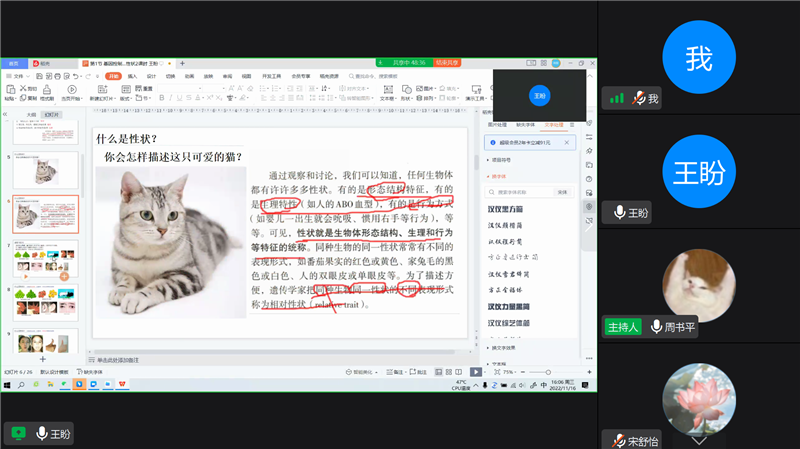Click the Undo arrow icon
This screenshot has height=449, width=800.
pyautogui.click(x=76, y=76)
